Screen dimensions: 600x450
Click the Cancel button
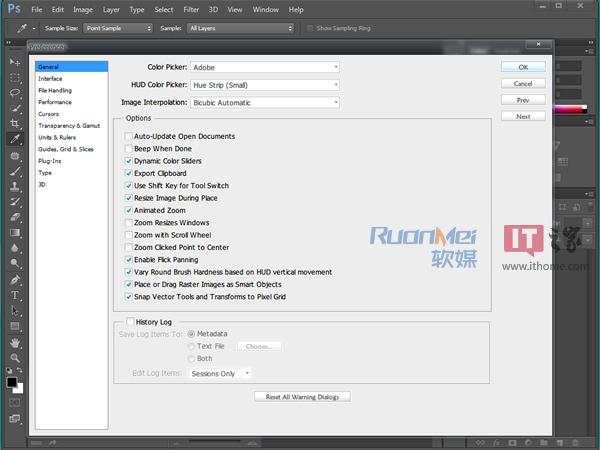click(523, 83)
